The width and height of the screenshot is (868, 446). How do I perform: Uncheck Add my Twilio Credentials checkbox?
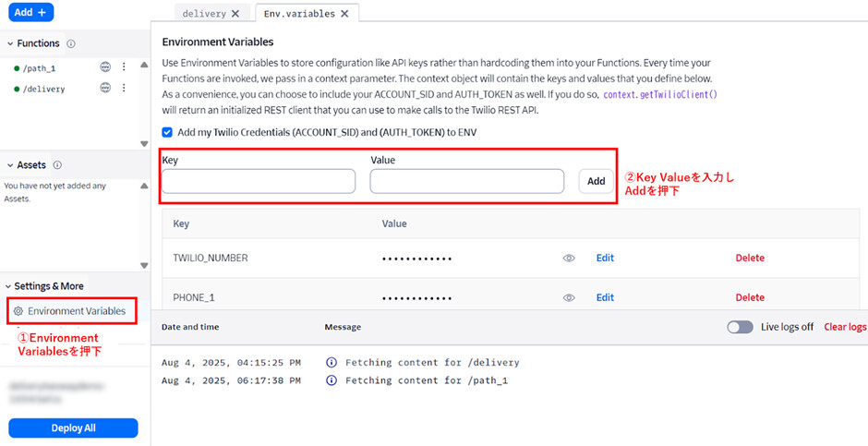(x=167, y=132)
